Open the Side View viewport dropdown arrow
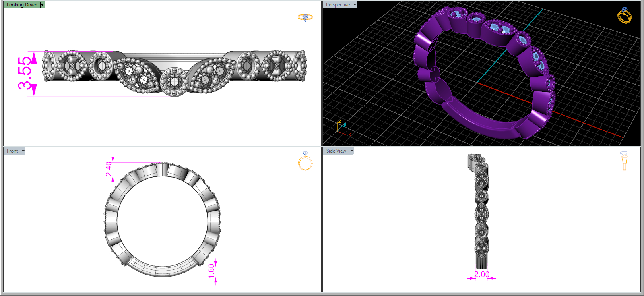The image size is (644, 296). pyautogui.click(x=352, y=151)
